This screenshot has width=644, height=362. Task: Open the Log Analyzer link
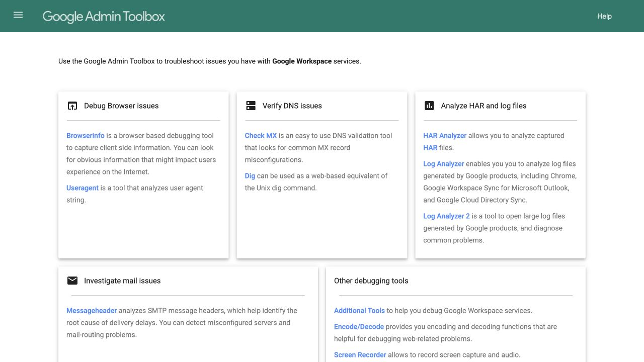coord(444,164)
